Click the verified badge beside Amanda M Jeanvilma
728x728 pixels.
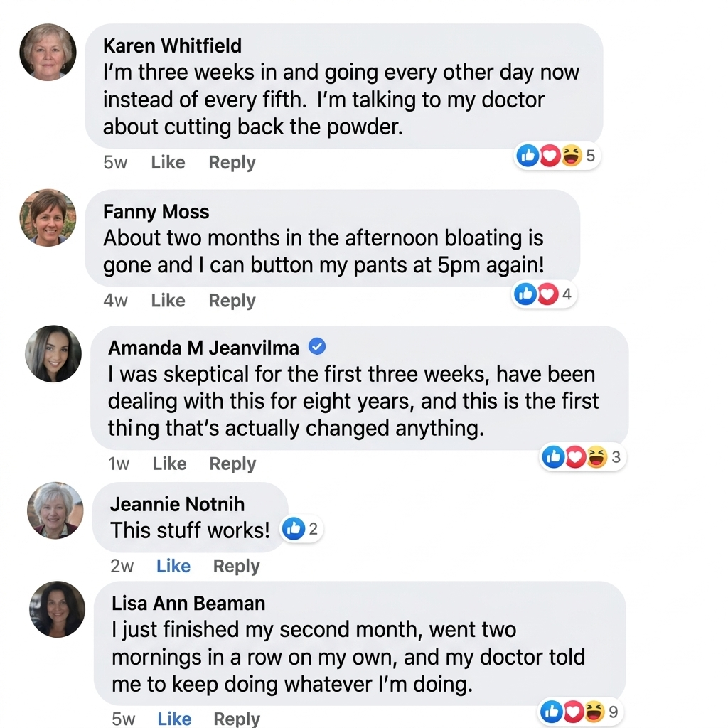click(x=317, y=346)
